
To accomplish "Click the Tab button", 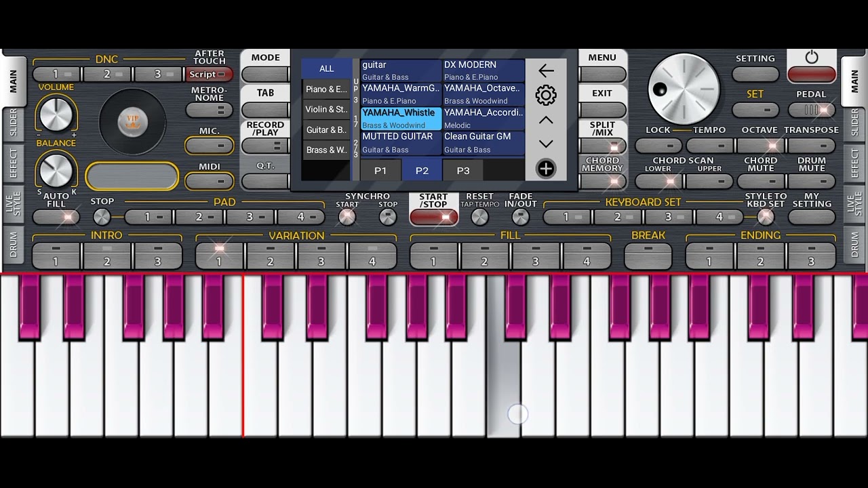I will 265,110.
